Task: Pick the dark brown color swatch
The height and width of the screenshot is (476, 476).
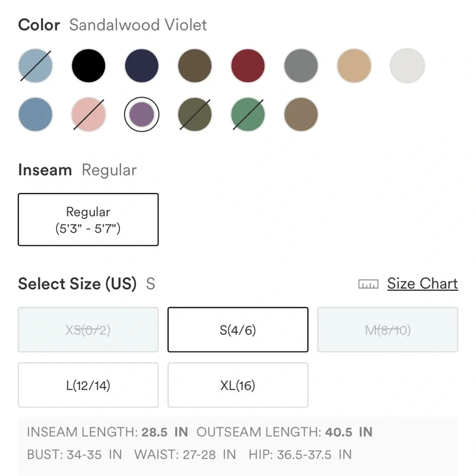Action: click(195, 66)
